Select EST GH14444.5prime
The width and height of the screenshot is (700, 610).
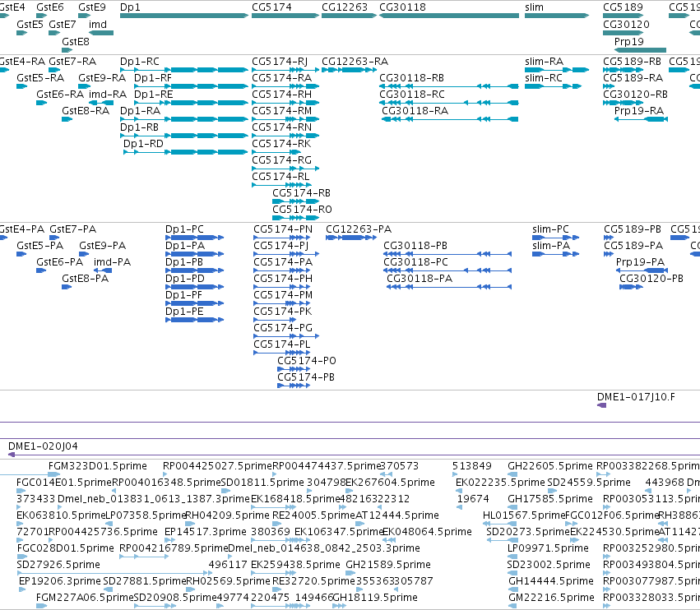551,580
